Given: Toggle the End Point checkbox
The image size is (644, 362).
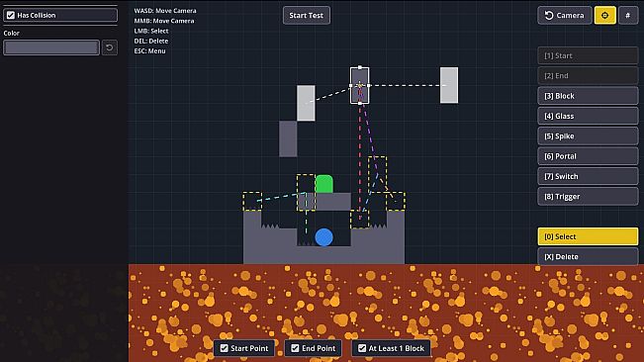Looking at the screenshot, I should (295, 348).
